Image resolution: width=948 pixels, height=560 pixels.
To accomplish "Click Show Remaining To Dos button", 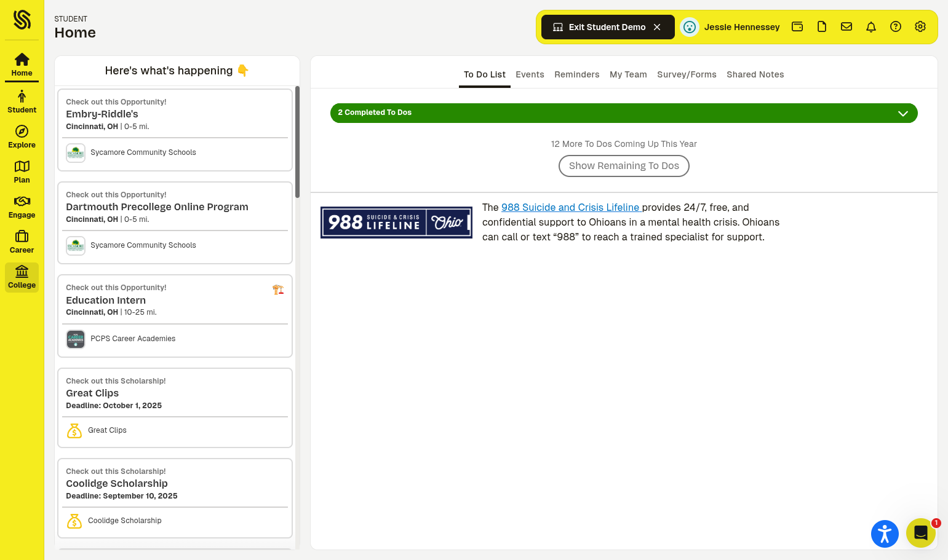I will pos(624,166).
